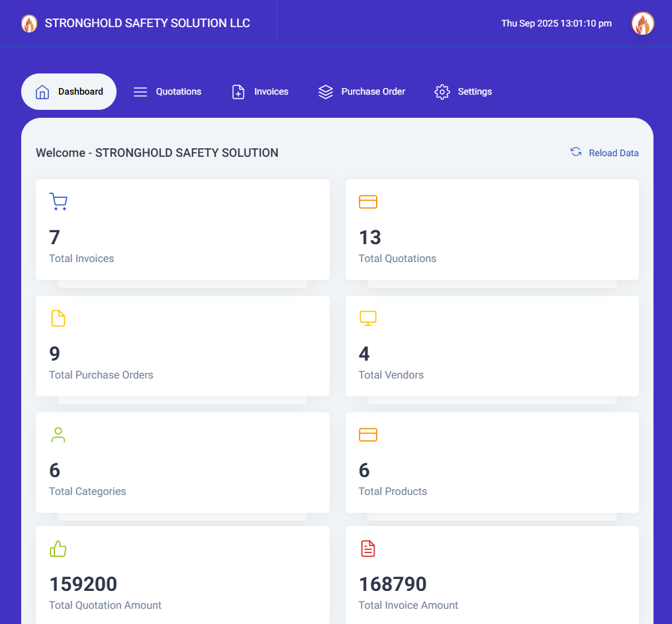Switch to the Dashboard tab
This screenshot has width=672, height=624.
69,92
